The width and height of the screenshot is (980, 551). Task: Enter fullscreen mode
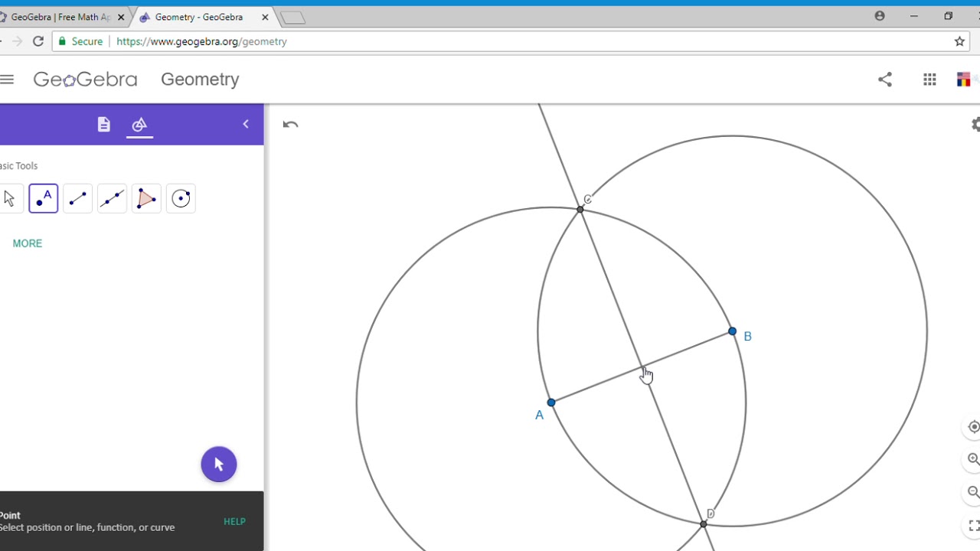pyautogui.click(x=974, y=525)
